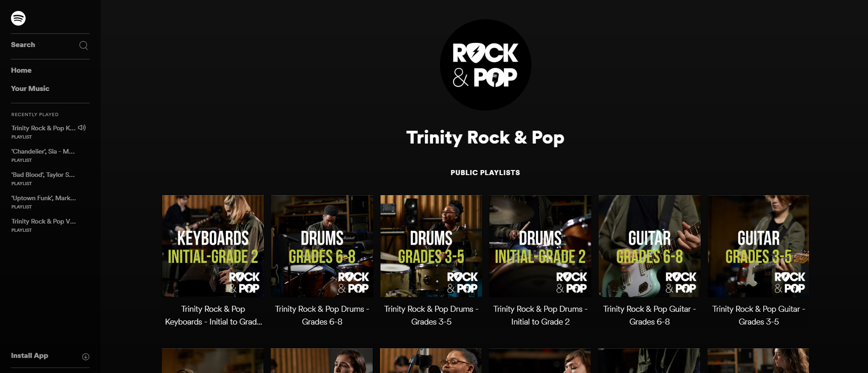Open 'Uptown Funk', Mark... recent playlist
Viewport: 868px width, 373px height.
click(x=43, y=202)
